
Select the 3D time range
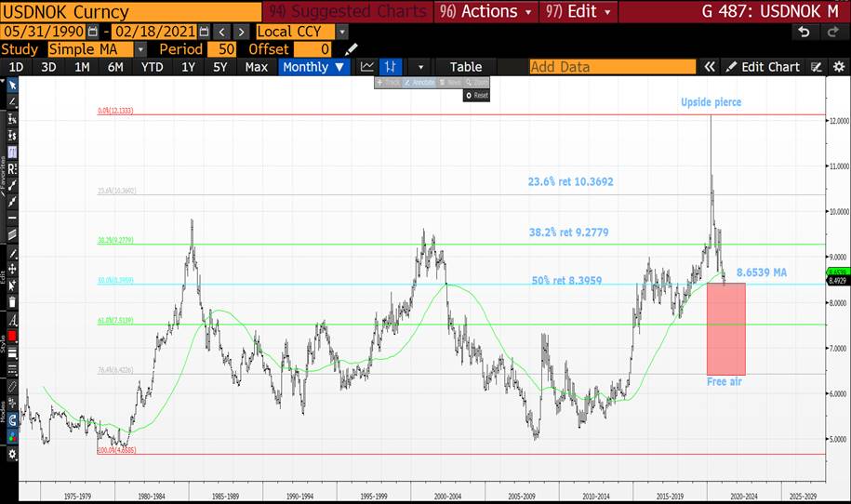[49, 67]
